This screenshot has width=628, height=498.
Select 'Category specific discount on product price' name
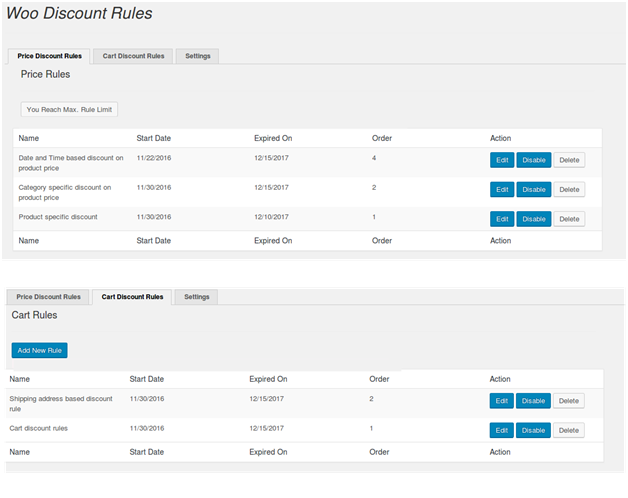pyautogui.click(x=65, y=193)
